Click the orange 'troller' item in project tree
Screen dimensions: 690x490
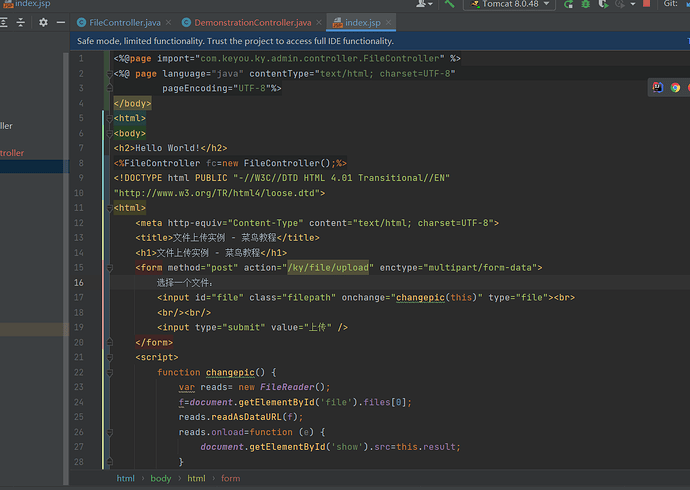pyautogui.click(x=12, y=153)
